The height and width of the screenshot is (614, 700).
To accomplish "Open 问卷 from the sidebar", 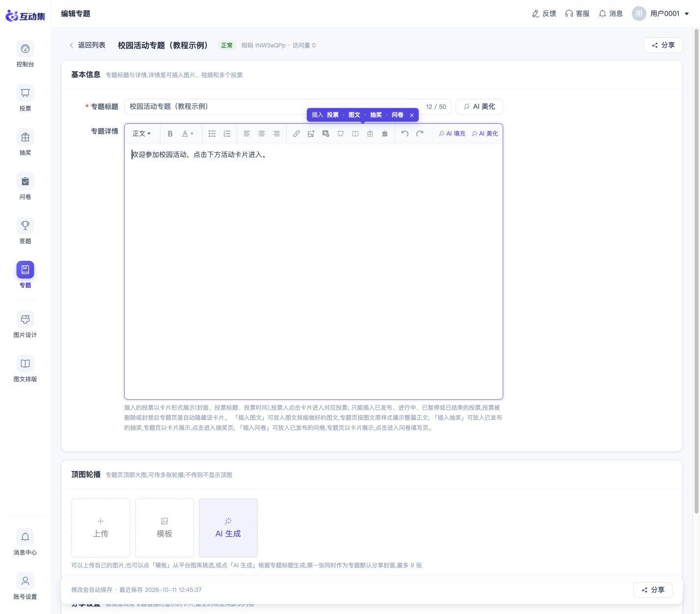I will pos(25,187).
